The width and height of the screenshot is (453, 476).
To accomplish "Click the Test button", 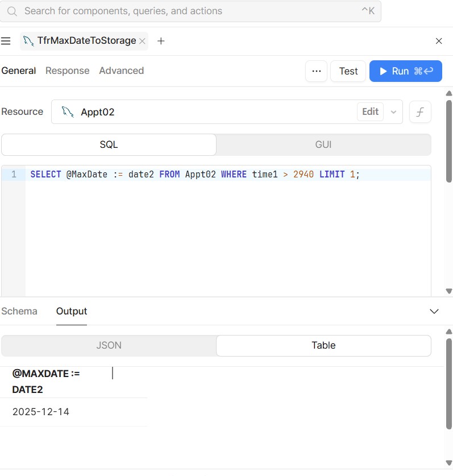I will 348,71.
